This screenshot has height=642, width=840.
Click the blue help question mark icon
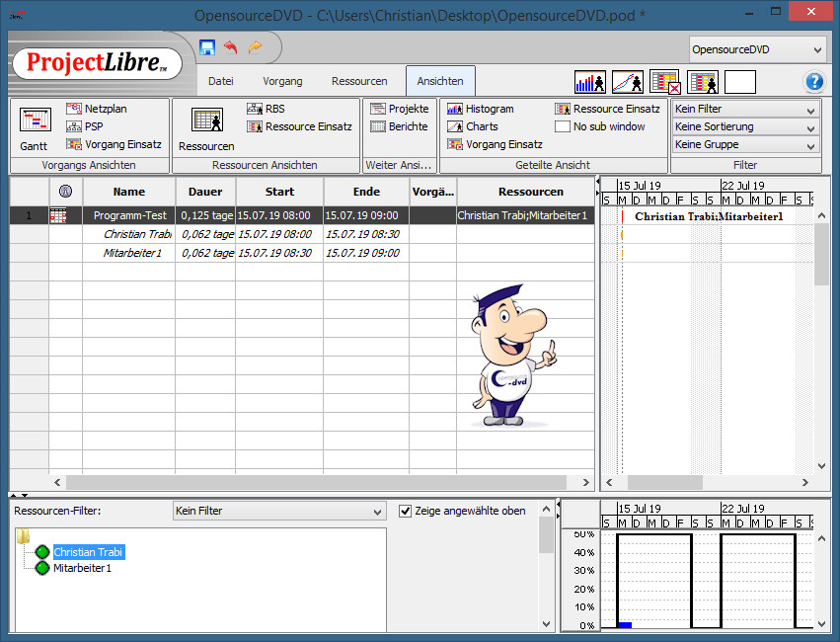pyautogui.click(x=814, y=82)
